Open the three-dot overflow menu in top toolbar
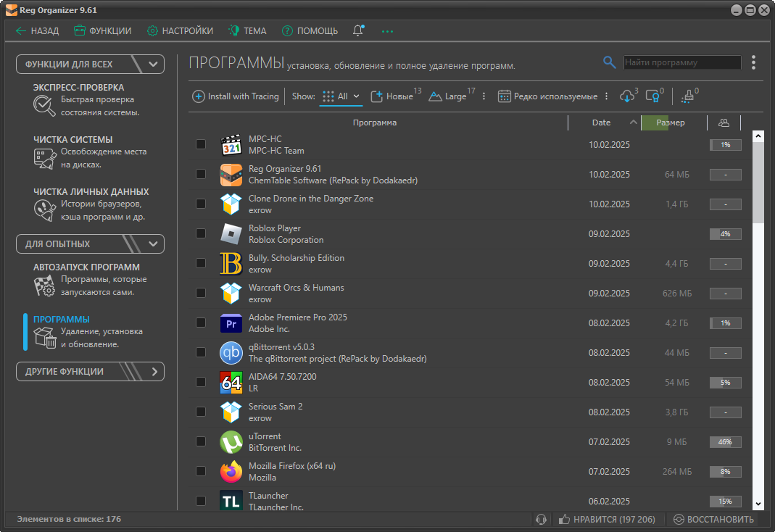Screen dimensions: 775x532 point(387,31)
